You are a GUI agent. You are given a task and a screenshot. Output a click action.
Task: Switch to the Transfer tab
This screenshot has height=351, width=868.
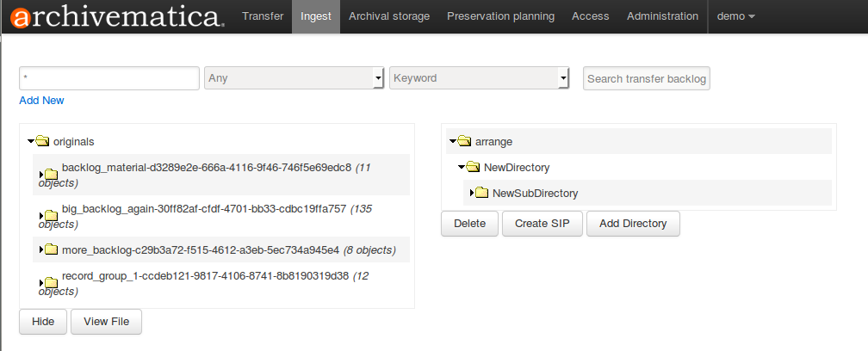(x=263, y=16)
